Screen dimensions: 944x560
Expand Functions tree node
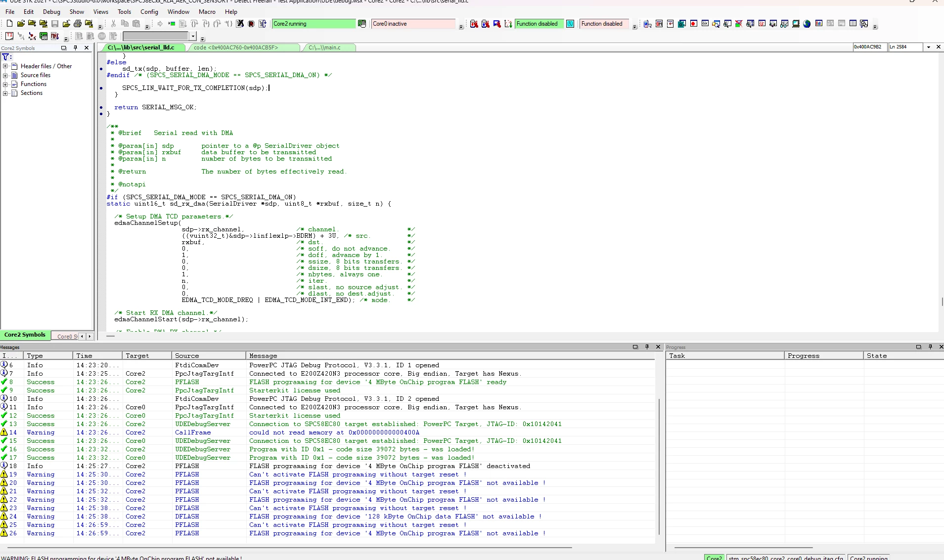coord(5,84)
